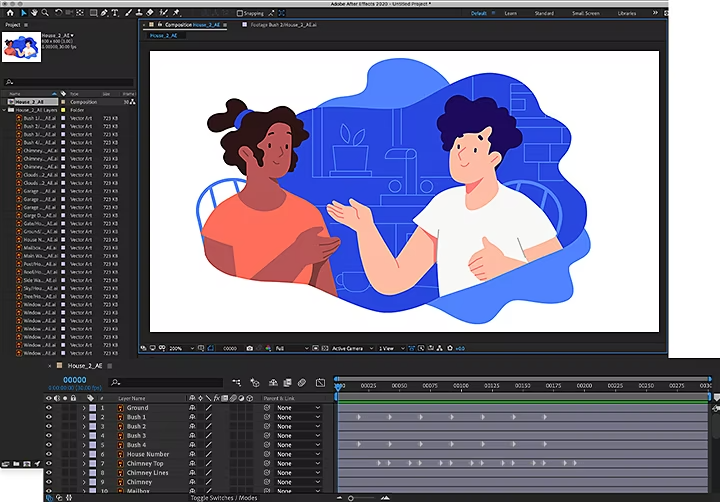Select the Puppet Pin tool

(x=176, y=13)
